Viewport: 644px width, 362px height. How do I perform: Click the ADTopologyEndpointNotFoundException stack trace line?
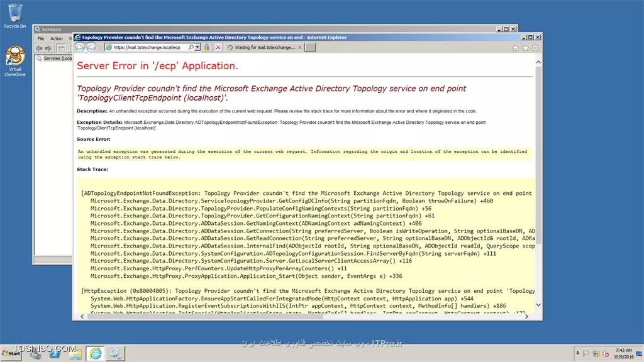pyautogui.click(x=306, y=194)
